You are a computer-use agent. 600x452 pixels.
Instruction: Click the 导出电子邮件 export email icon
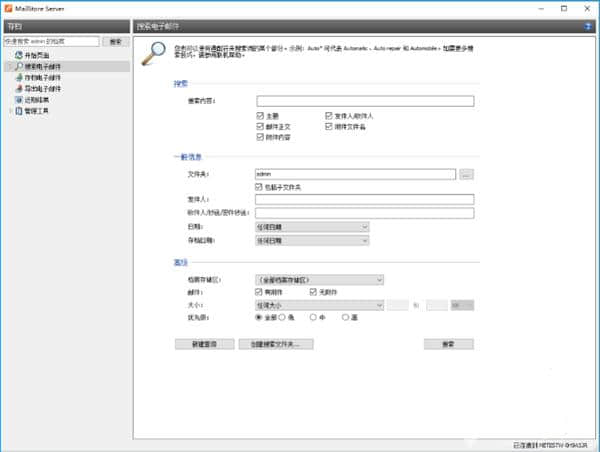click(x=17, y=88)
